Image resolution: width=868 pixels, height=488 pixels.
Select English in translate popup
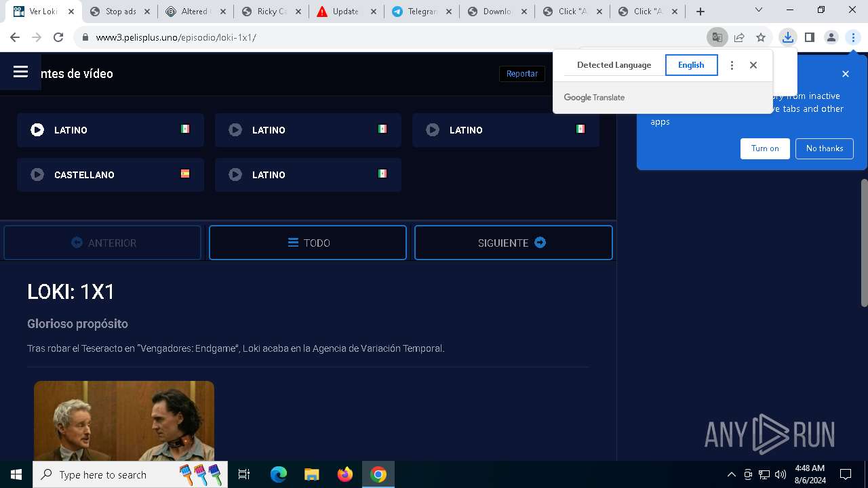(x=691, y=65)
